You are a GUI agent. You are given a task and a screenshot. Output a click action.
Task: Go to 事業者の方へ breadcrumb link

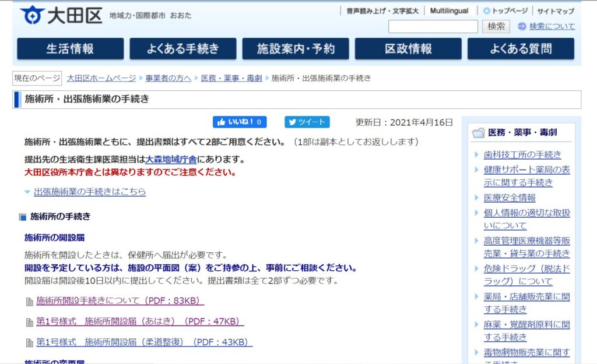[x=168, y=78]
